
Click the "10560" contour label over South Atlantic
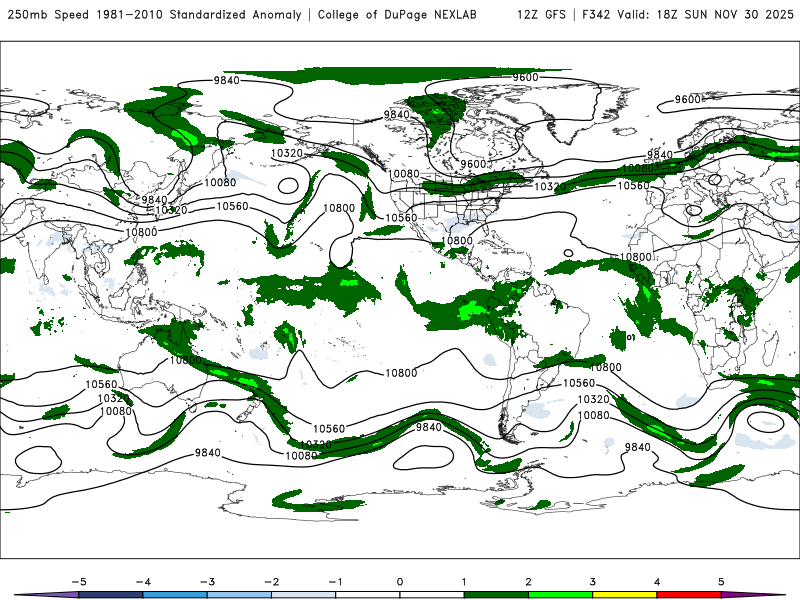click(579, 383)
